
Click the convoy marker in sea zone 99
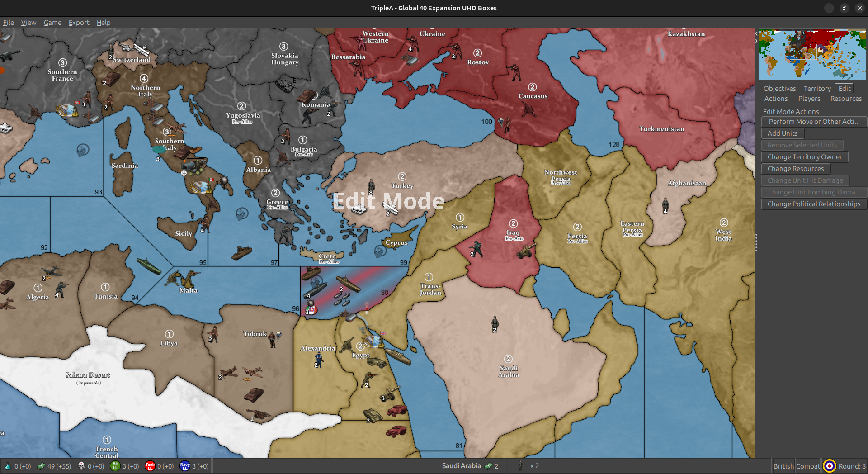[x=380, y=251]
